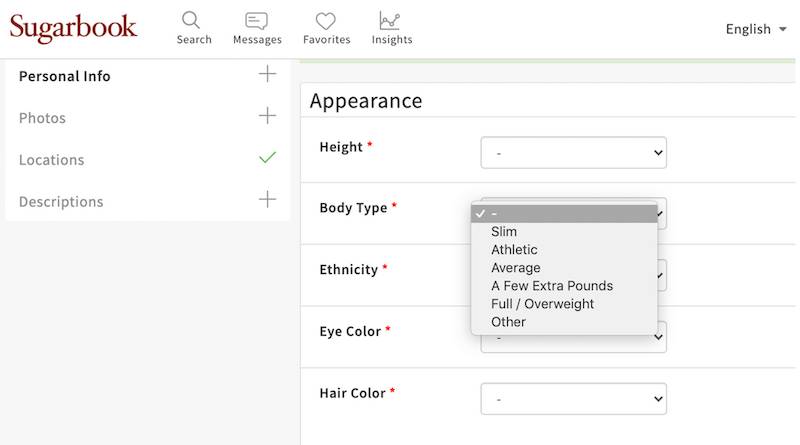The image size is (800, 445).
Task: Click the Sugarbook logo
Action: tap(74, 28)
